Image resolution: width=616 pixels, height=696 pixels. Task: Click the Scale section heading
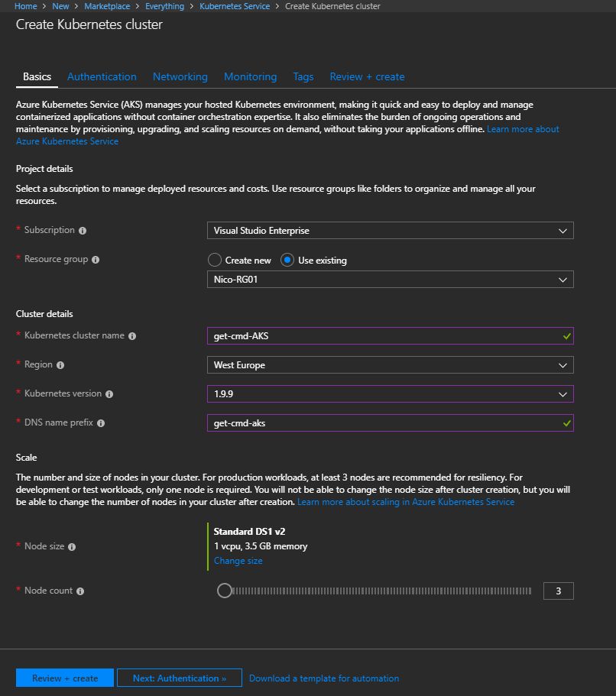[26, 457]
